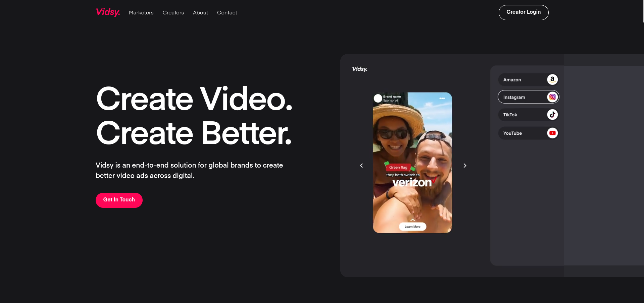The width and height of the screenshot is (644, 303).
Task: Click the Amazon logo icon
Action: tap(552, 79)
